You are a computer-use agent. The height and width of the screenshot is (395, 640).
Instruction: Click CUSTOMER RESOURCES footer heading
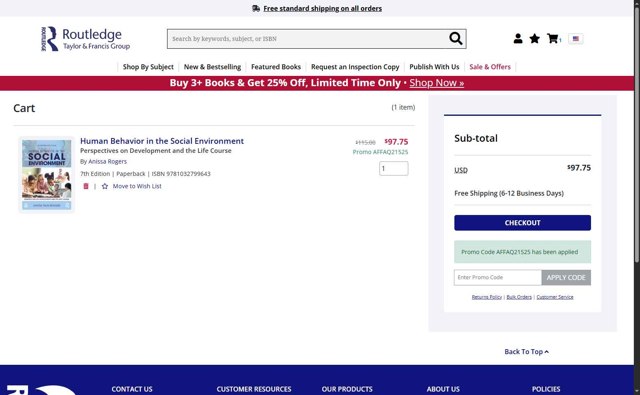(x=254, y=389)
